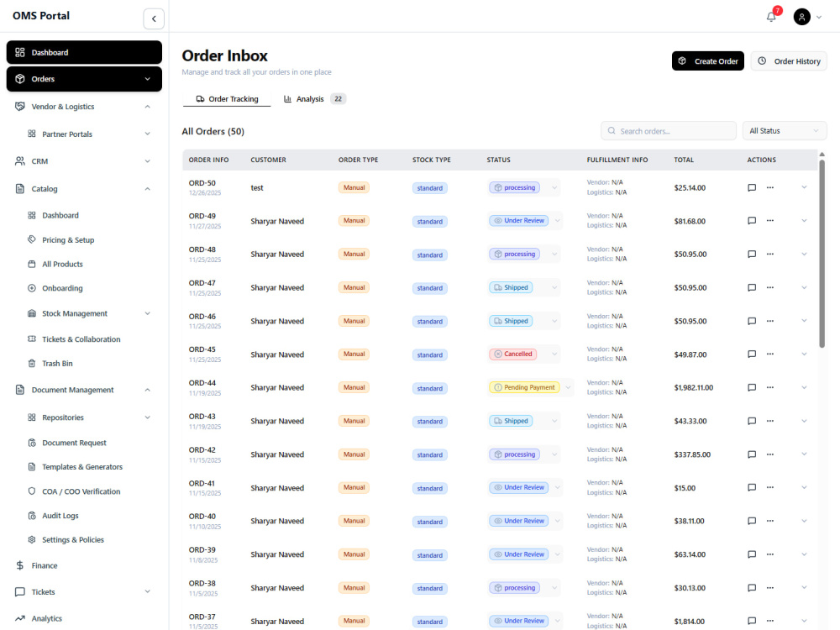Change the Pending Payment status of ORD-44

[530, 387]
